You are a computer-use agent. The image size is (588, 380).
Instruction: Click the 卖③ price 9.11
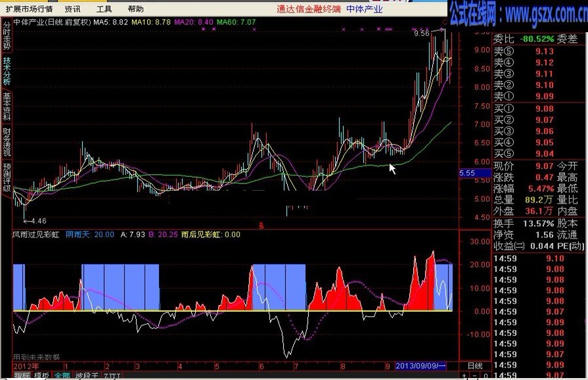(x=544, y=74)
